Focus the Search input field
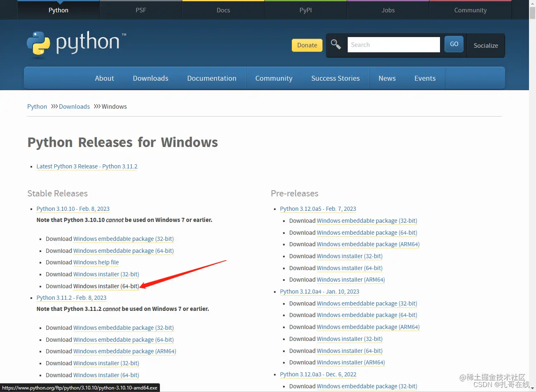Image resolution: width=536 pixels, height=392 pixels. coord(394,44)
